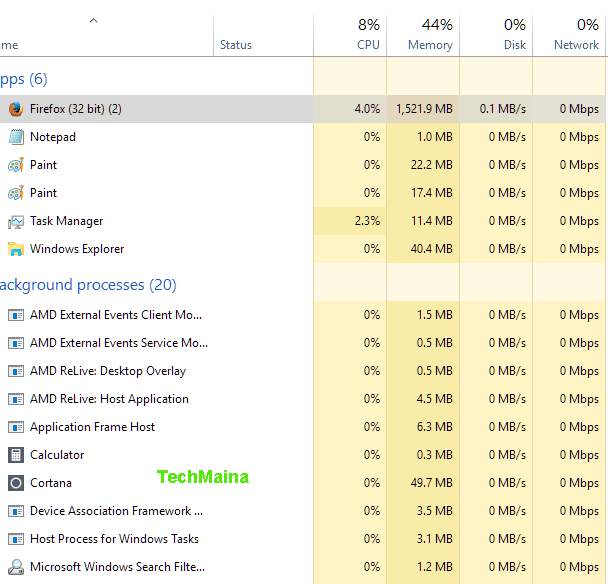
Task: Click Firefox disk value 0.1 MB/s
Action: click(x=503, y=109)
